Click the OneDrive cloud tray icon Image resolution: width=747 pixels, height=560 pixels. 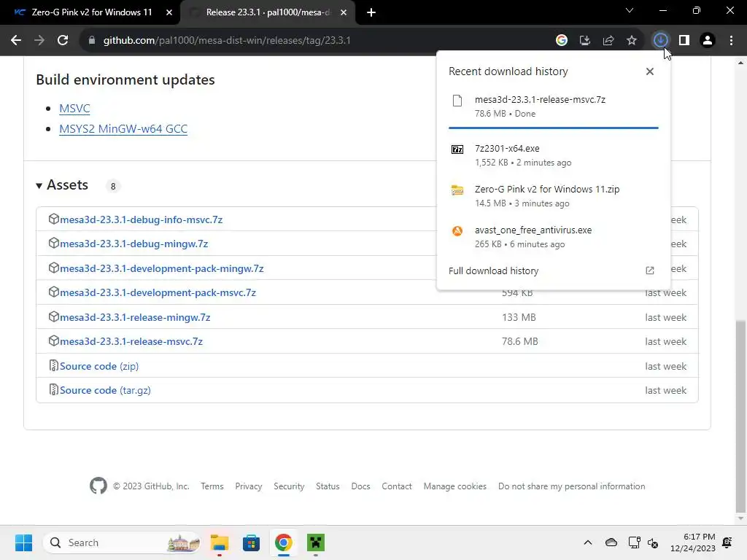(x=611, y=542)
